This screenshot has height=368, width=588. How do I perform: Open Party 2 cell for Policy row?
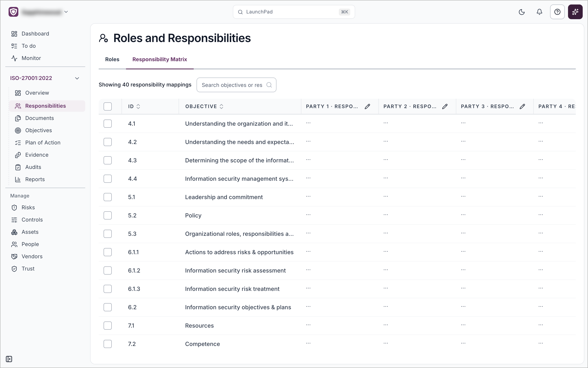point(386,215)
